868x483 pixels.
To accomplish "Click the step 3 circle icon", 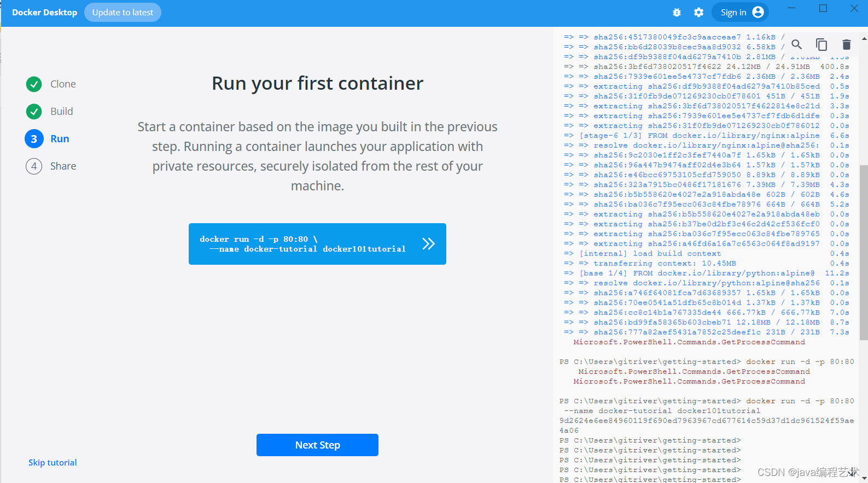I will [34, 139].
